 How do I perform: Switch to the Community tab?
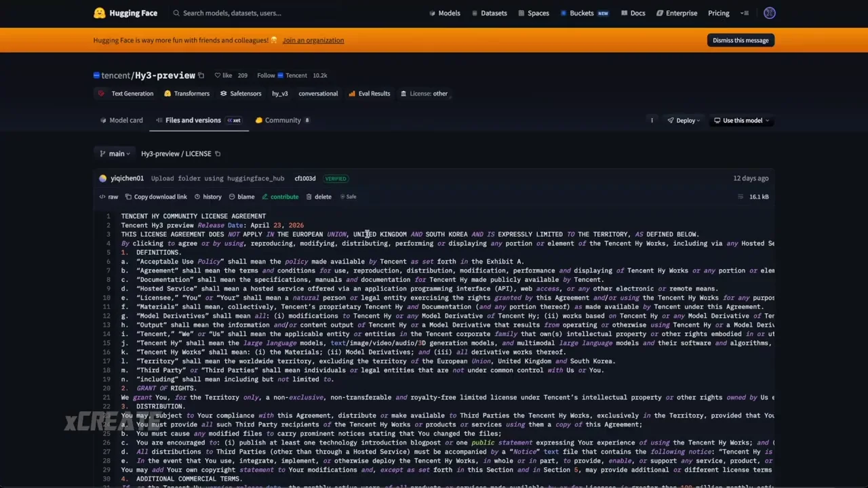click(x=283, y=120)
